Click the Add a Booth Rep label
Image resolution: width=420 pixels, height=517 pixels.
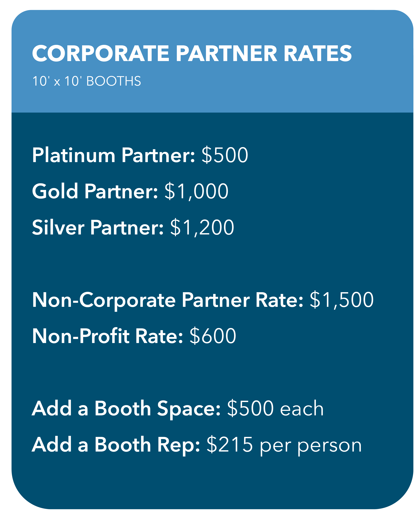(x=116, y=445)
